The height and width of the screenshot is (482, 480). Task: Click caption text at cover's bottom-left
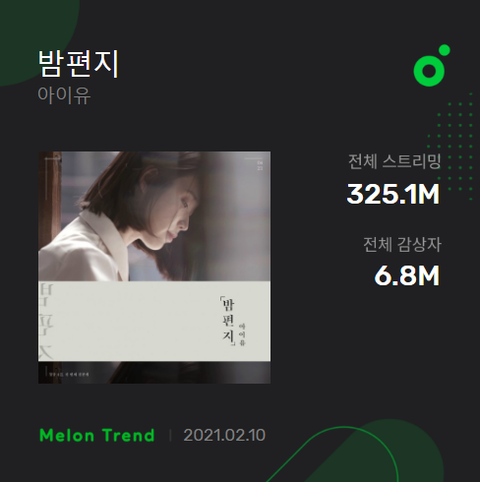(69, 374)
